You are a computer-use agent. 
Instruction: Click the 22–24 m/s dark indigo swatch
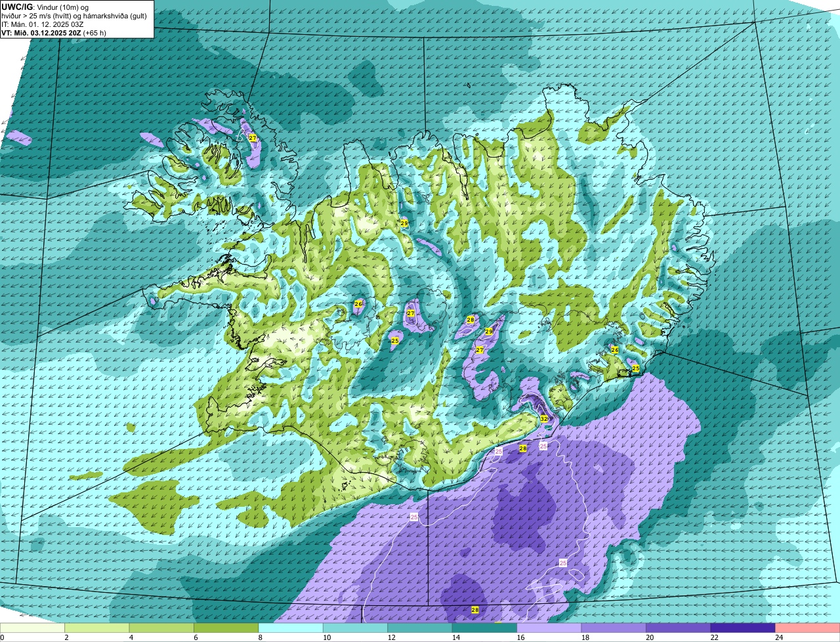tap(744, 628)
